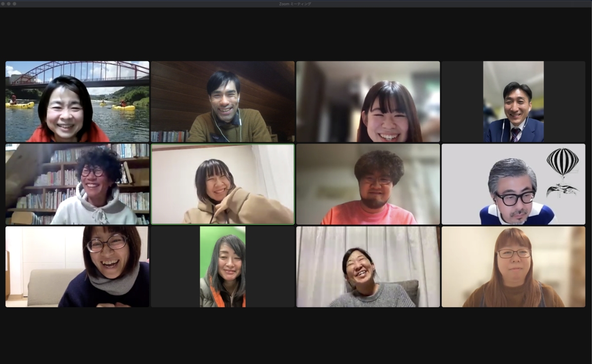Click the striped hot air balloon illustration
Viewport: 592px width, 364px height.
562,163
